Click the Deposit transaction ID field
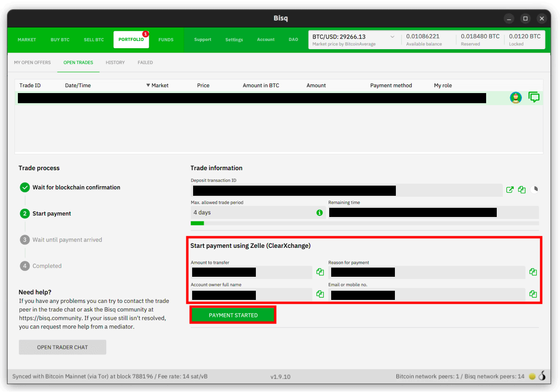 pyautogui.click(x=347, y=190)
